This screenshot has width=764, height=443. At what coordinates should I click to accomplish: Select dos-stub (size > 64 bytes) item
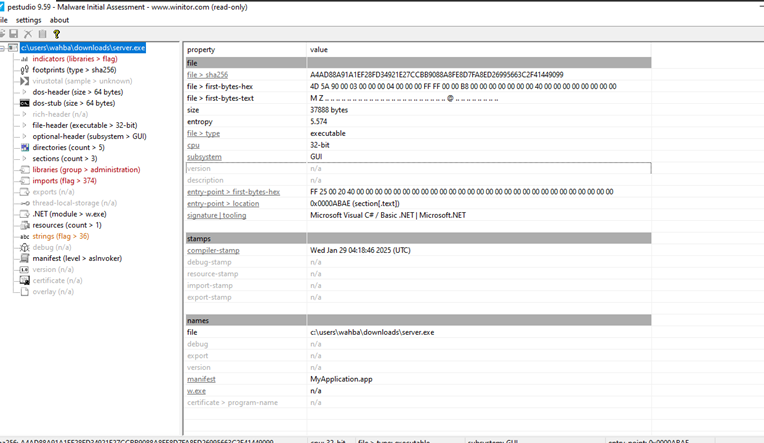point(74,103)
